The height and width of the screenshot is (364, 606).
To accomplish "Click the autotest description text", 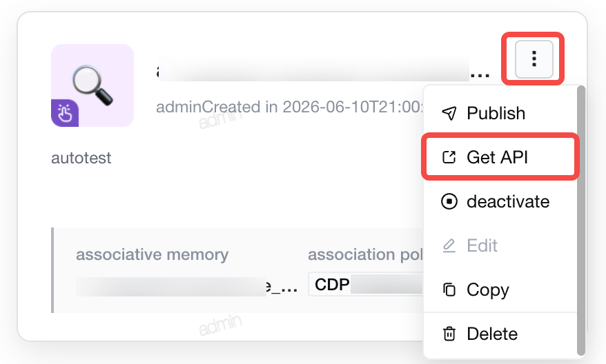I will point(81,158).
